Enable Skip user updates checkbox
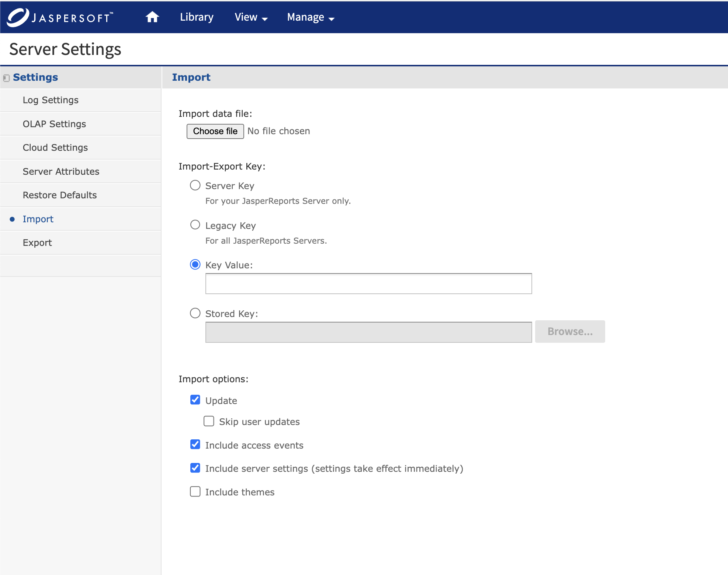This screenshot has height=575, width=728. (209, 421)
